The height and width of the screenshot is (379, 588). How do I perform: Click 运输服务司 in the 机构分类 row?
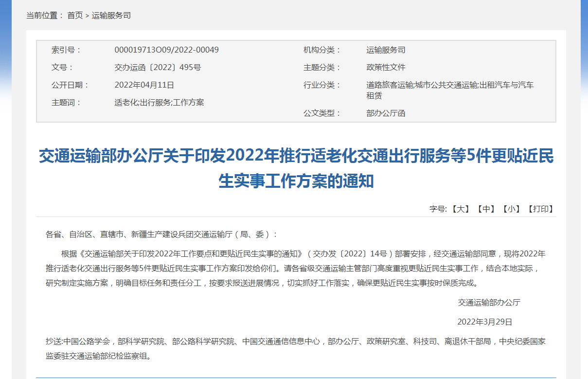click(x=386, y=50)
